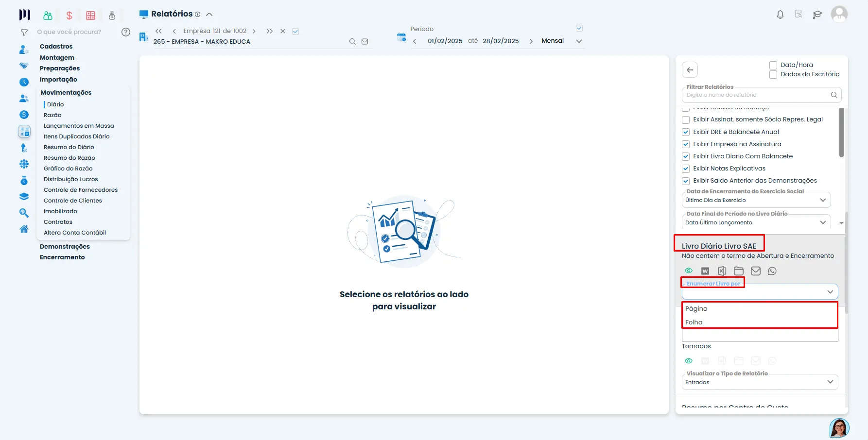Open the Demonstrações menu section
868x440 pixels.
65,247
